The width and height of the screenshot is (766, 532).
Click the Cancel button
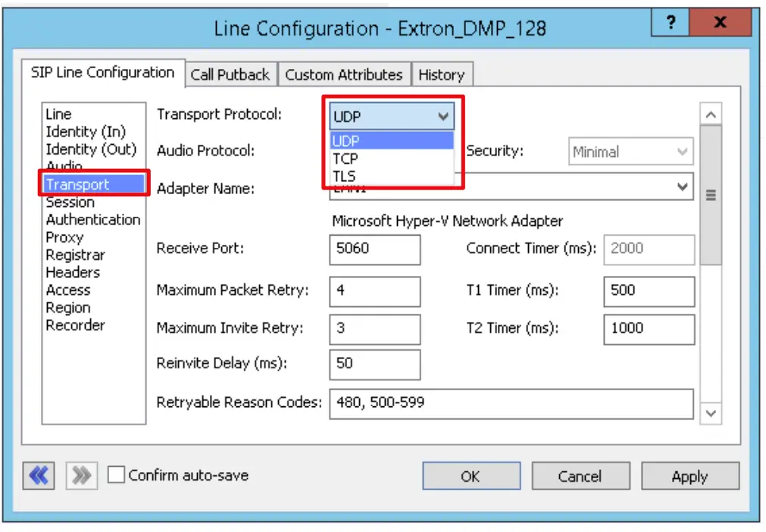[580, 476]
